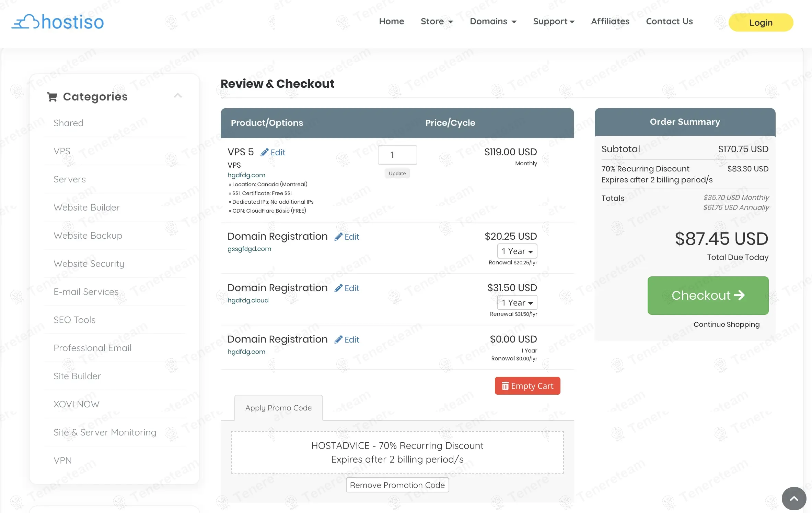Open Site & Server Monitoring category
The image size is (812, 513).
coord(105,432)
